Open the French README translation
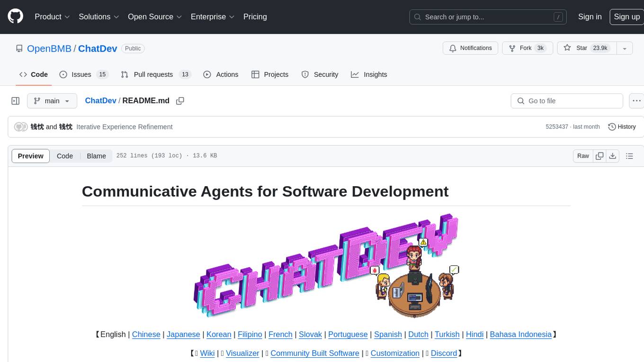The height and width of the screenshot is (362, 644). [x=280, y=335]
